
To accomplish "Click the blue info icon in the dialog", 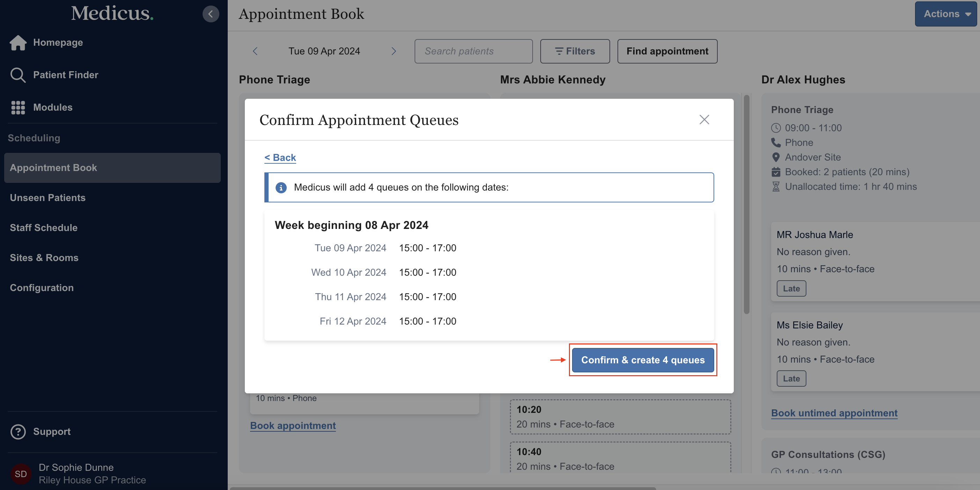I will point(281,187).
